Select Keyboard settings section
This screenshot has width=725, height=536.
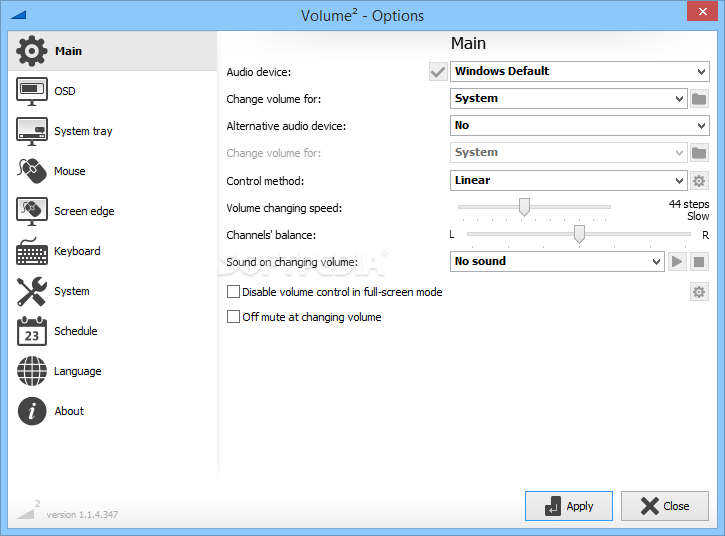[x=77, y=251]
